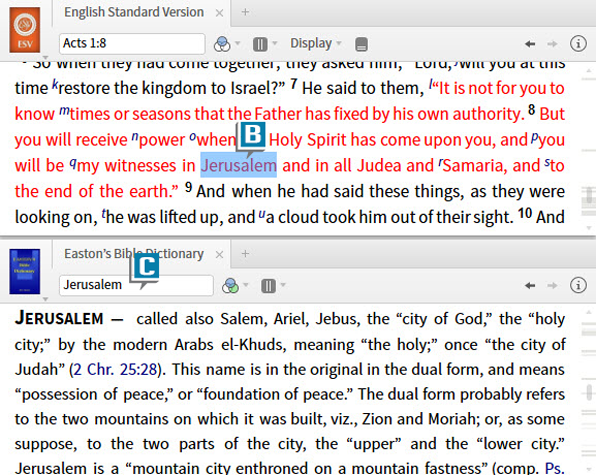The image size is (596, 475).
Task: Go forward in ESV panel history
Action: (552, 44)
